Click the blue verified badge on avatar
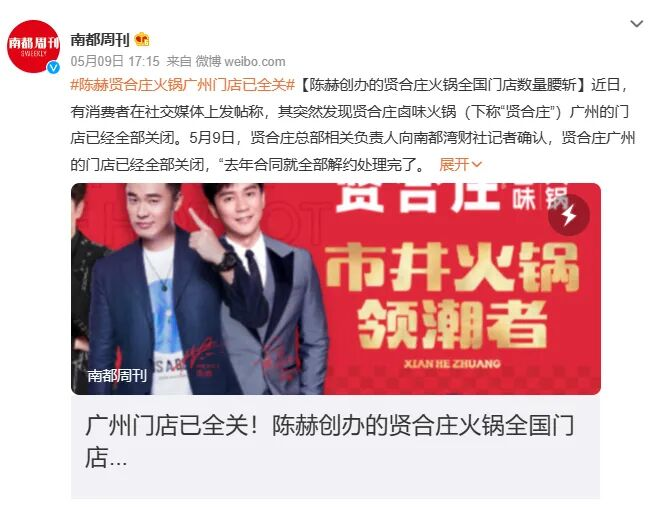The height and width of the screenshot is (507, 656). [53, 67]
